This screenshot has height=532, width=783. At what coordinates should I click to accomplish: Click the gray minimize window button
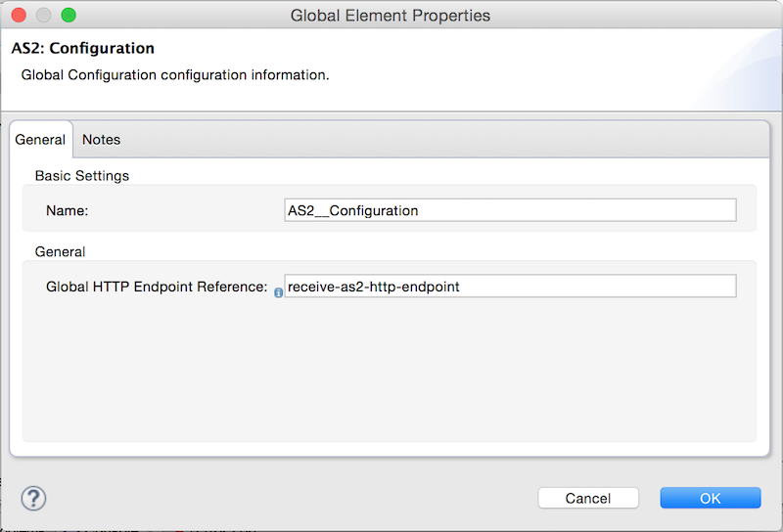coord(43,15)
